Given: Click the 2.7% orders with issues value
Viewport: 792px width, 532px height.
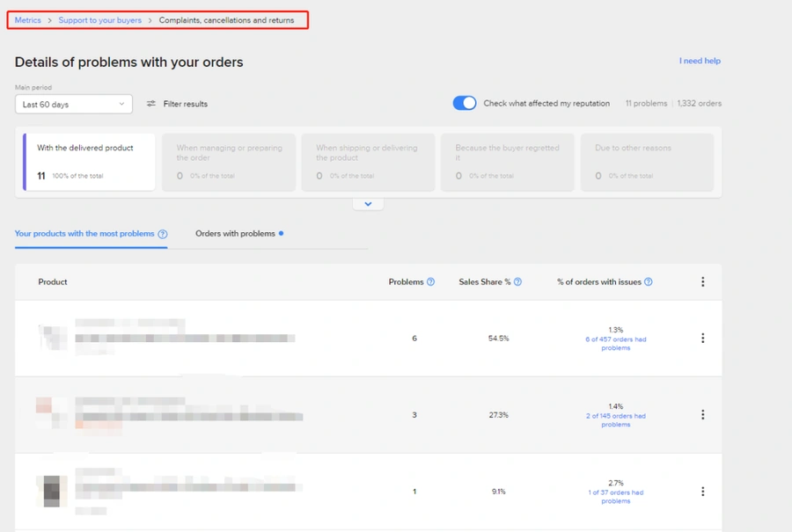Looking at the screenshot, I should 616,483.
